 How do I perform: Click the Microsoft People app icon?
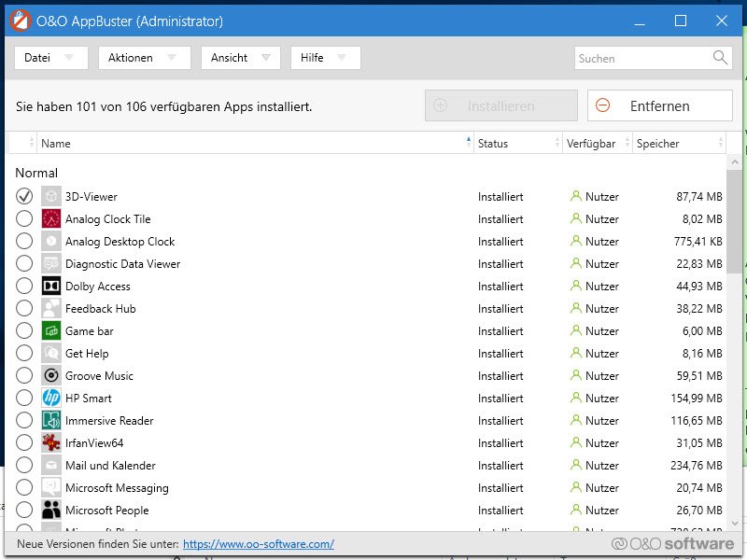tap(51, 511)
